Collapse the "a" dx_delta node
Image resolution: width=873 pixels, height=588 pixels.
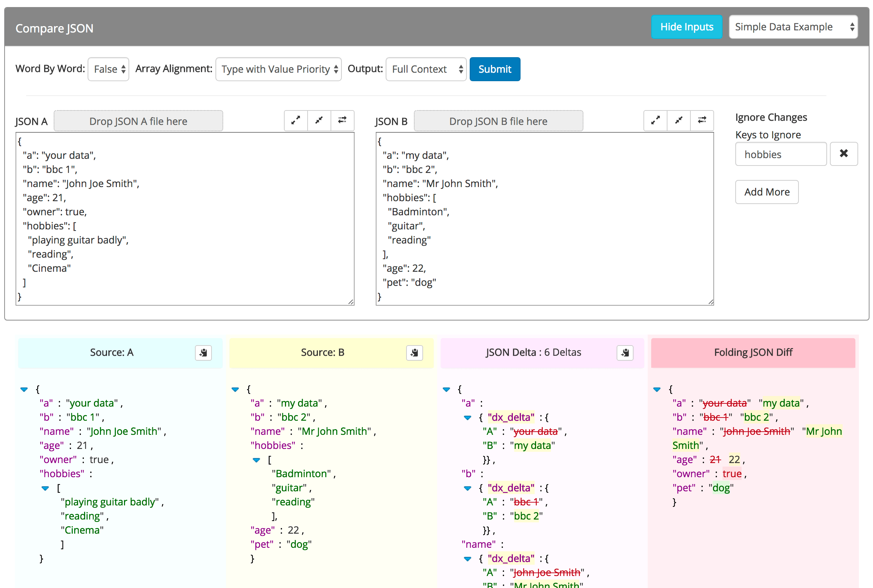click(x=468, y=418)
